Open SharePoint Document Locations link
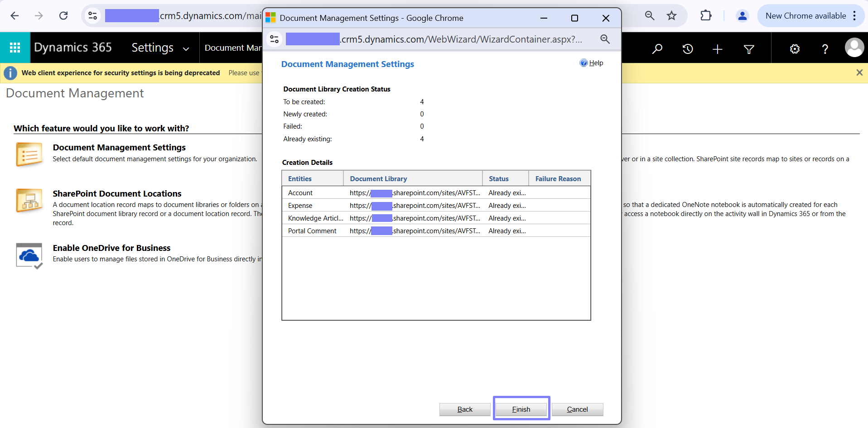868x428 pixels. tap(117, 194)
